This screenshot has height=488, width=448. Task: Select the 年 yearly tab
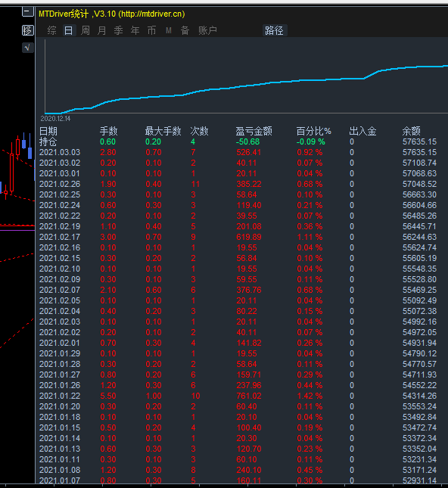tap(135, 30)
